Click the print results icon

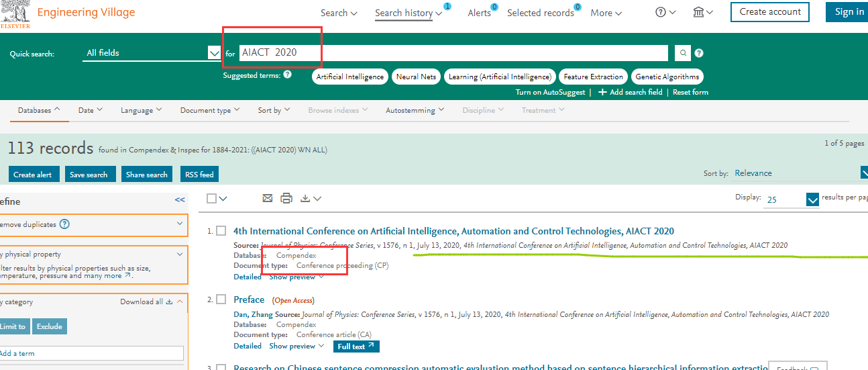(x=286, y=198)
